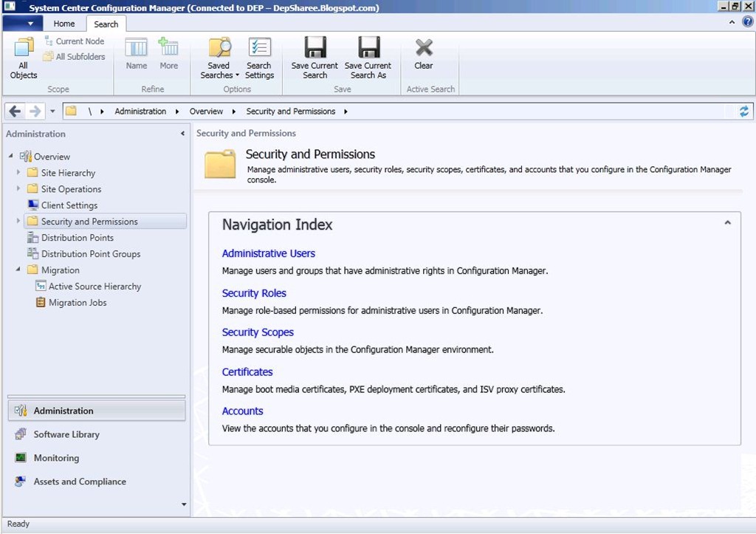756x534 pixels.
Task: Go back with the back arrow
Action: coord(15,112)
